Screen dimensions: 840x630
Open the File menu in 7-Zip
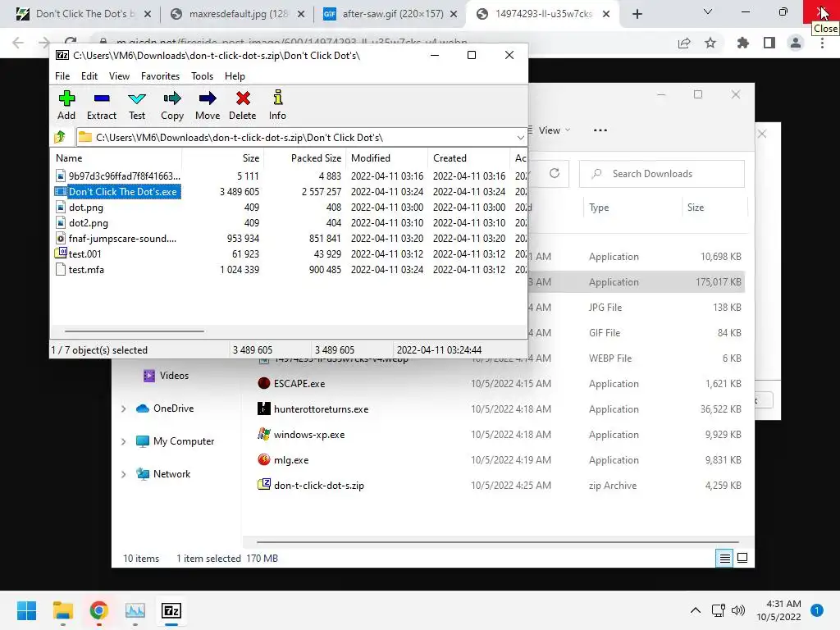(62, 76)
